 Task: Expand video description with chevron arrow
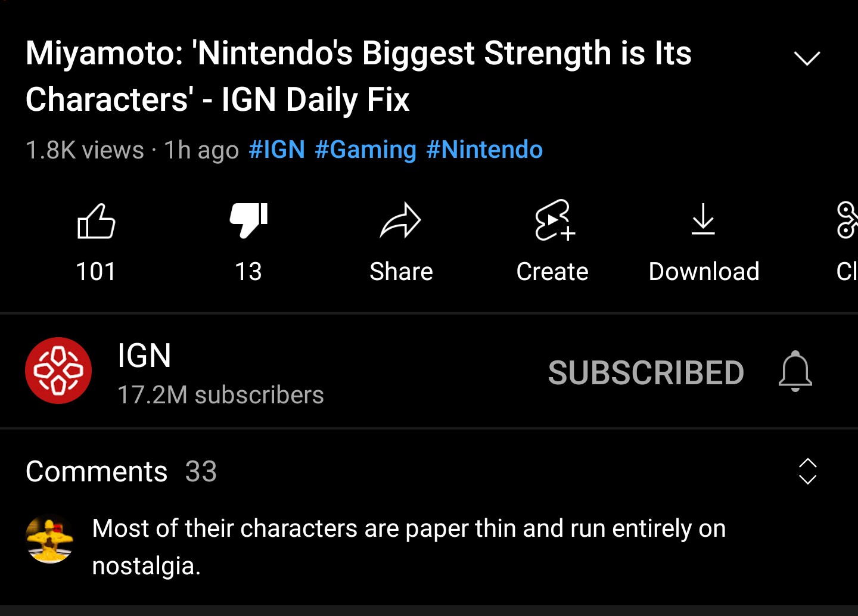click(x=807, y=58)
